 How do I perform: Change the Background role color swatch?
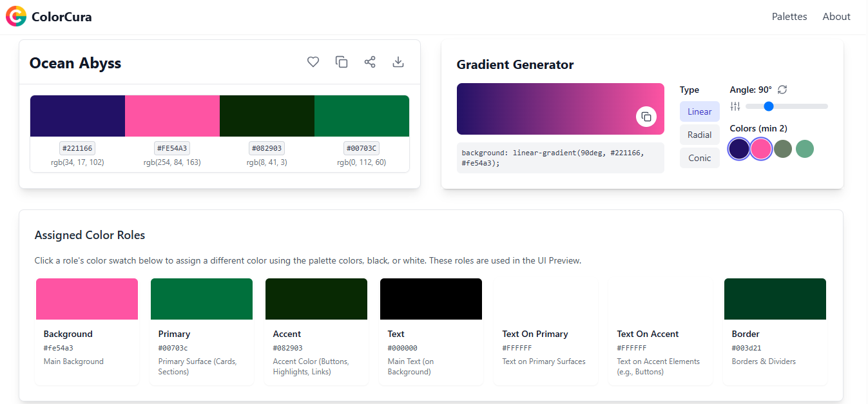87,299
